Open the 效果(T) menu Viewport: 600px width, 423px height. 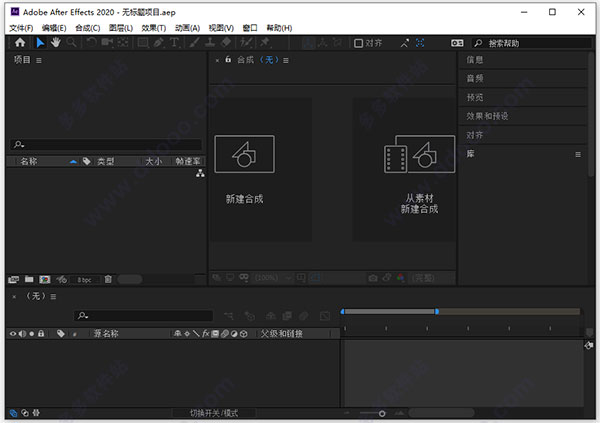pos(154,28)
